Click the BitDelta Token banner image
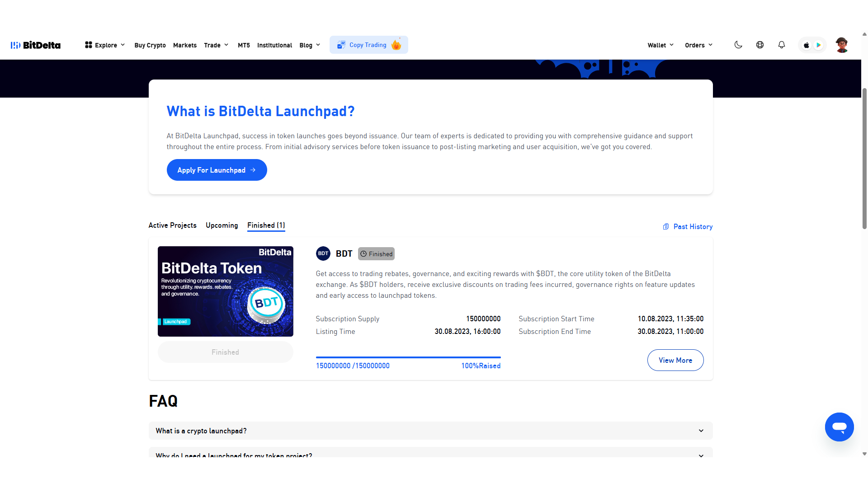868x488 pixels. [226, 291]
